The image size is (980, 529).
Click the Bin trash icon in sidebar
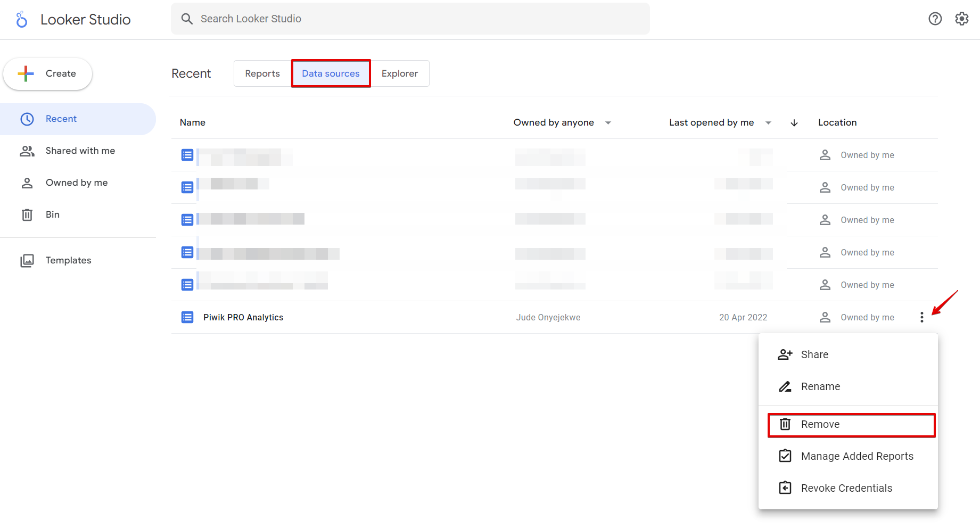pos(27,214)
